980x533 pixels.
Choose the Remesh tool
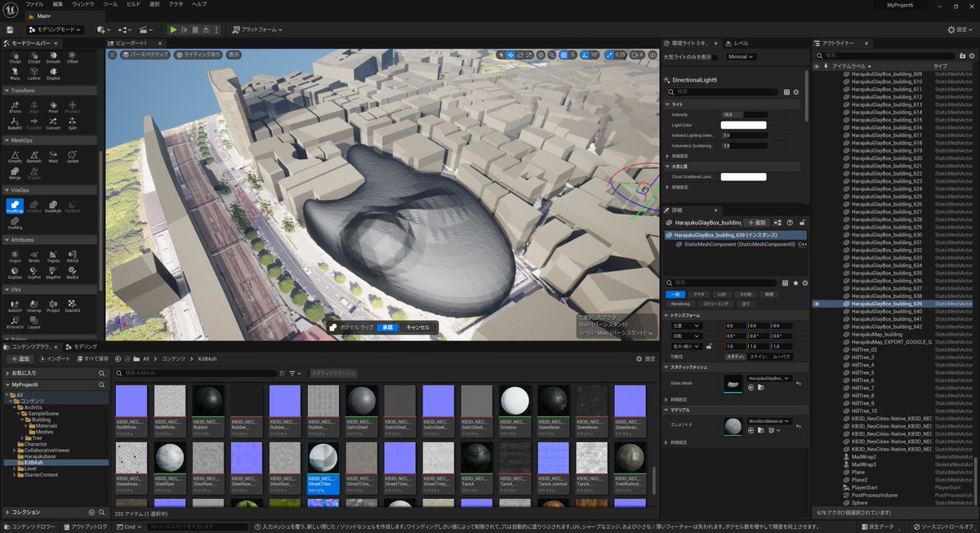point(34,157)
